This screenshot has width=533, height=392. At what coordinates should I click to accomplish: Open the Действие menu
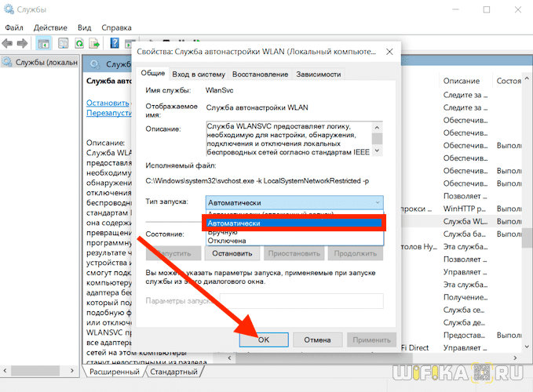point(50,27)
